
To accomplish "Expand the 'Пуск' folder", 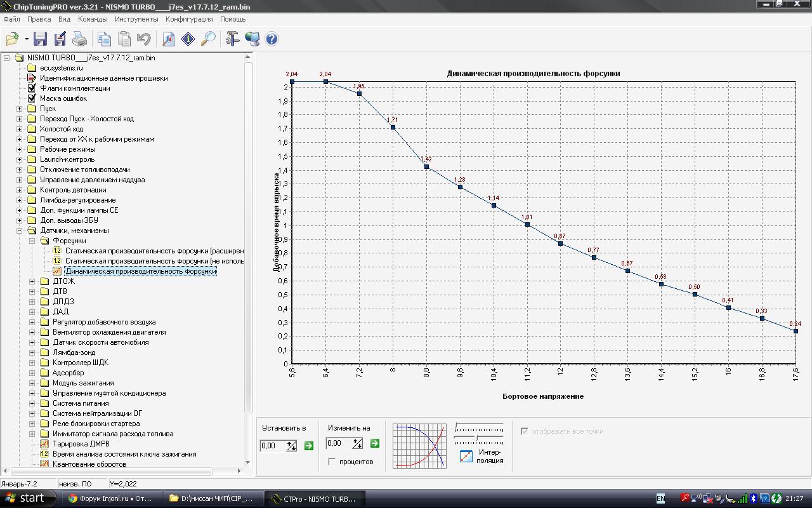I will point(19,109).
